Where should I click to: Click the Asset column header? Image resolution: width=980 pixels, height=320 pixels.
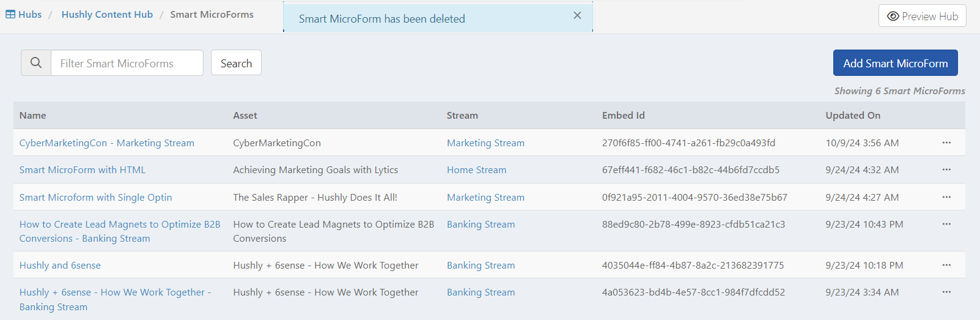click(x=245, y=116)
